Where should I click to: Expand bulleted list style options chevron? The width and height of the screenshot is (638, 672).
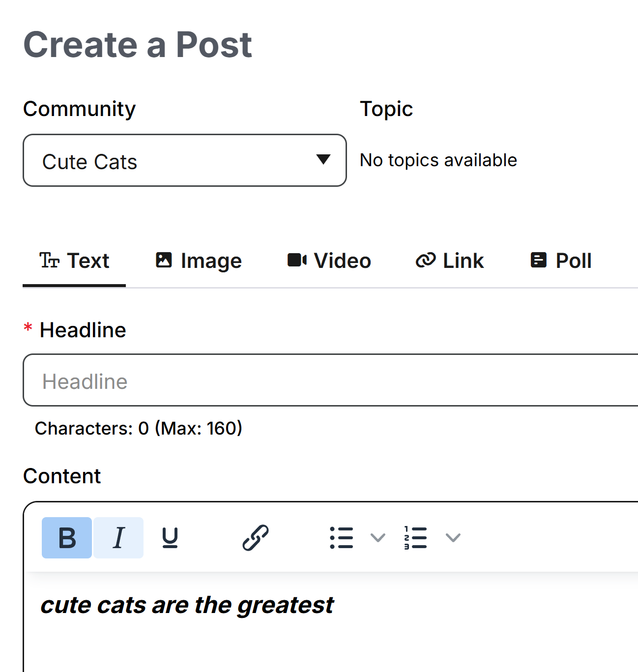click(377, 538)
